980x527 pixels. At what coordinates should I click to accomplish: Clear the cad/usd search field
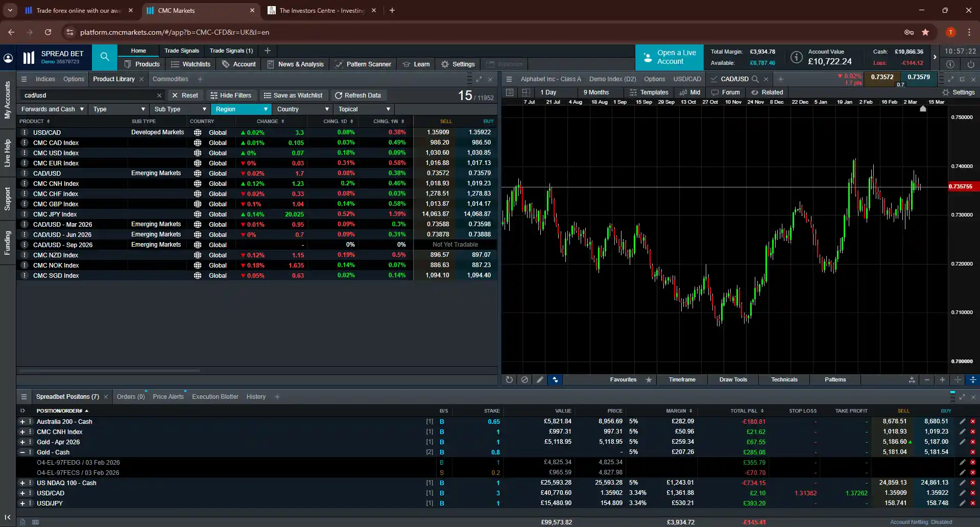[x=159, y=95]
